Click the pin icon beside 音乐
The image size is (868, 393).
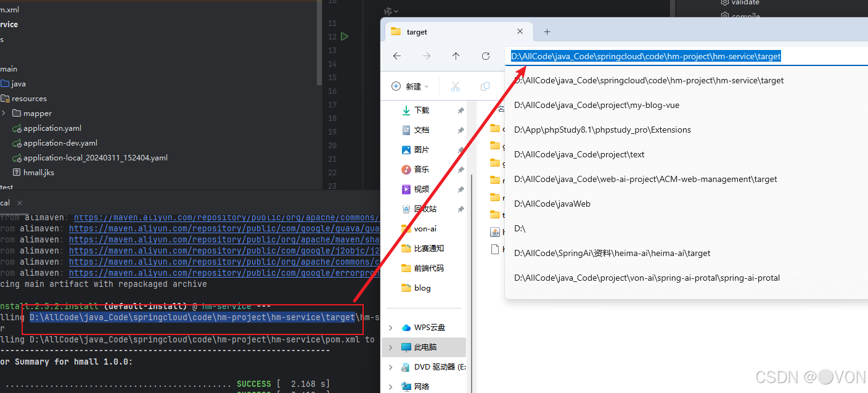pos(461,170)
